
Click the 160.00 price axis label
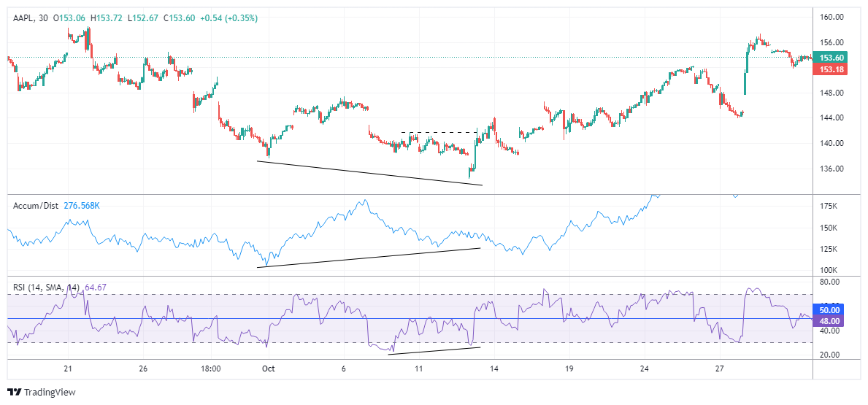[831, 18]
